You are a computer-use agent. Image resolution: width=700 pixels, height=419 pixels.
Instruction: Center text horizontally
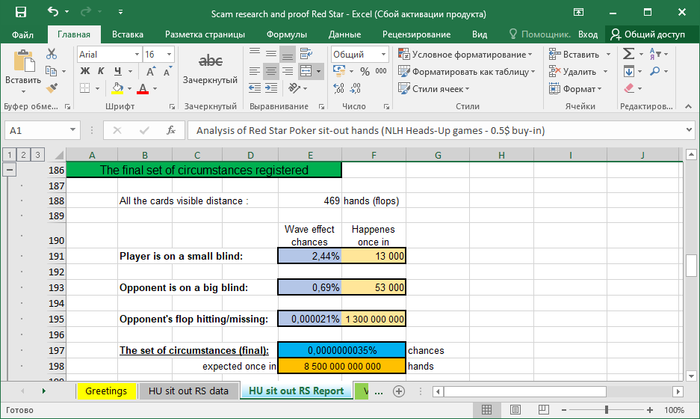(x=271, y=71)
